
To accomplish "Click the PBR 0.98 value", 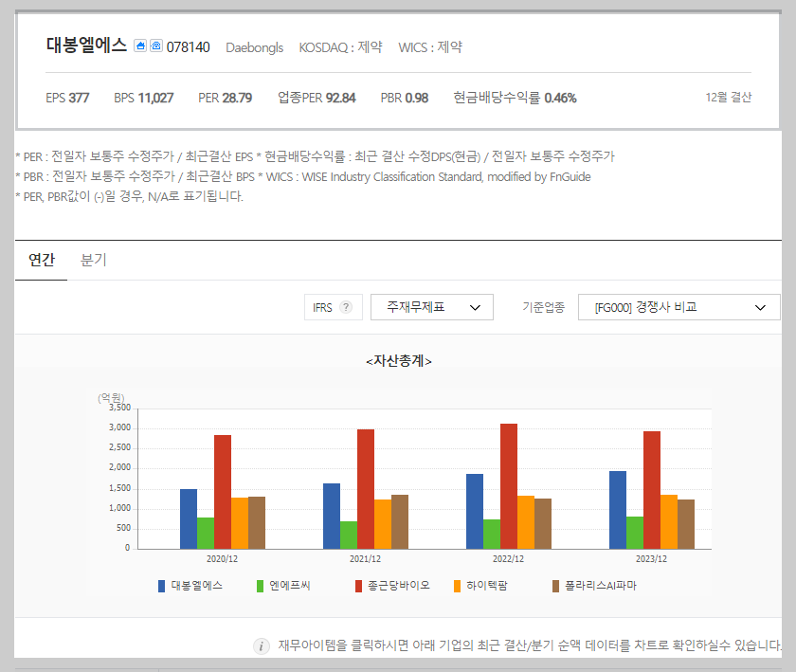I will click(x=405, y=98).
